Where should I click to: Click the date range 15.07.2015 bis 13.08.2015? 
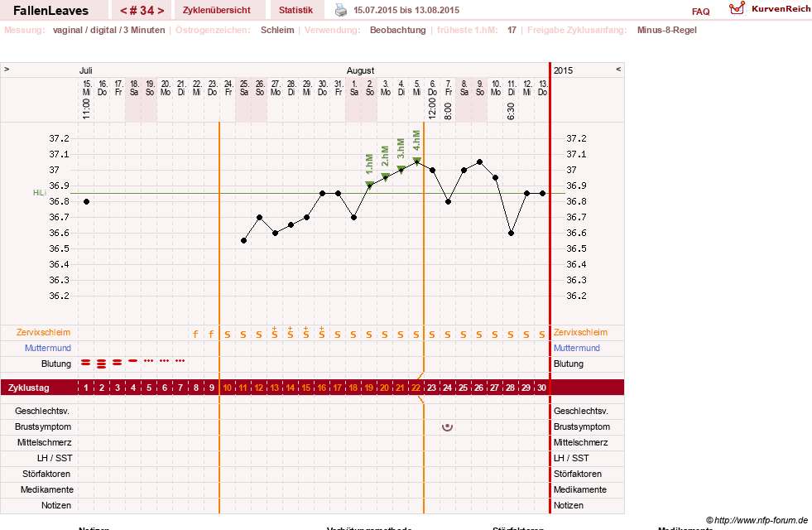(406, 10)
